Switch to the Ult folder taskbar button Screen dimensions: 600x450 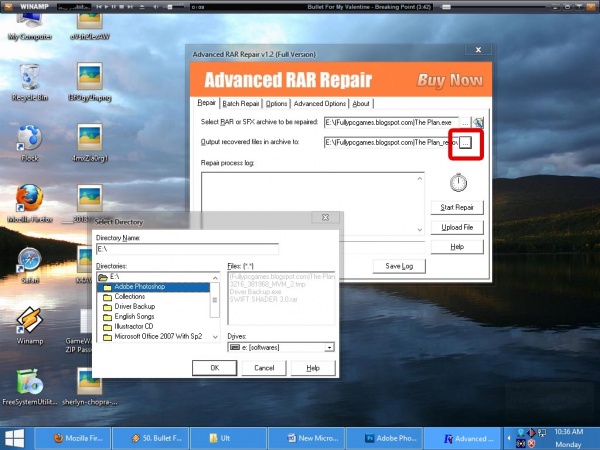pyautogui.click(x=228, y=438)
